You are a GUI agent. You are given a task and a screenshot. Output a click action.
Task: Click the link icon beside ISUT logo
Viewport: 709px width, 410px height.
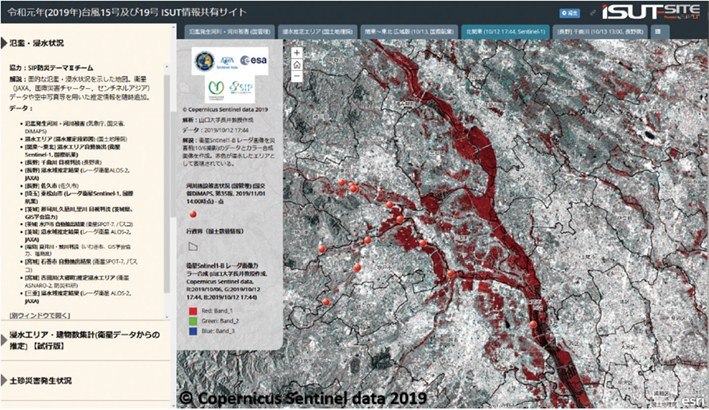(x=592, y=13)
